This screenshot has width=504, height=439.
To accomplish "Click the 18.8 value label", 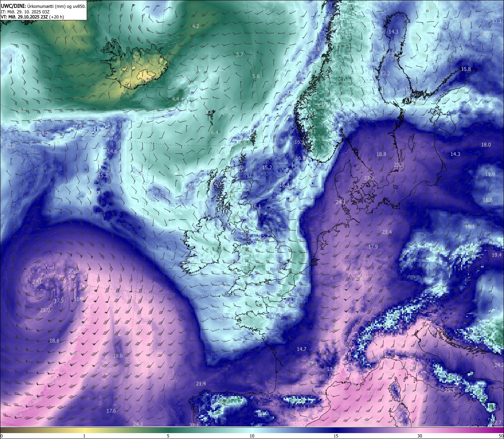I will tap(381, 154).
